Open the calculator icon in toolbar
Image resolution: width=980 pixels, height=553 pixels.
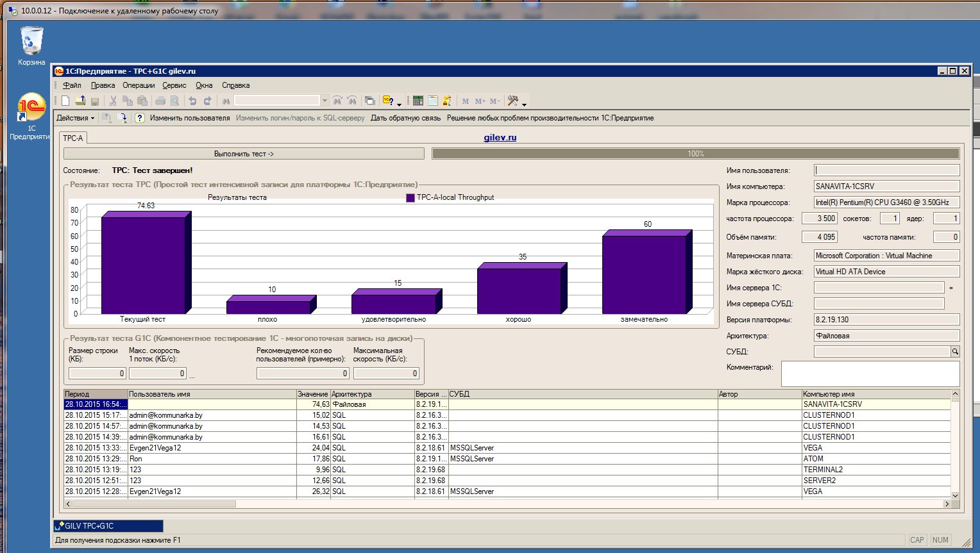point(418,101)
